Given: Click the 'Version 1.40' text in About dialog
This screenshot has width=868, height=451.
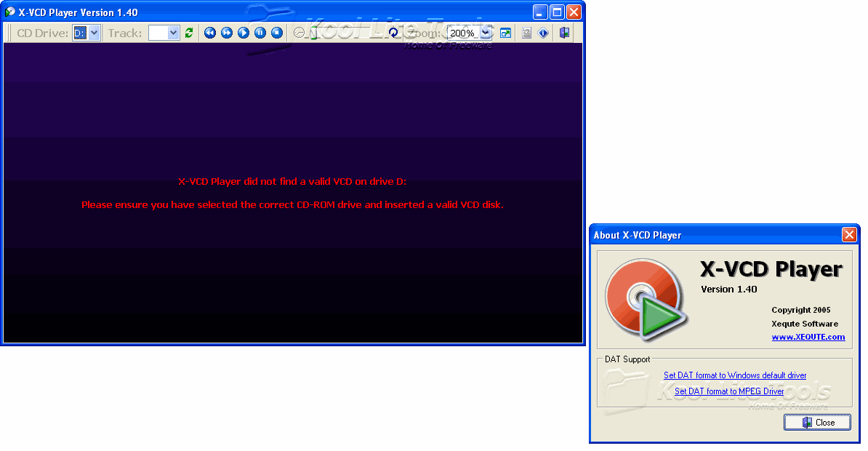Looking at the screenshot, I should click(x=728, y=290).
